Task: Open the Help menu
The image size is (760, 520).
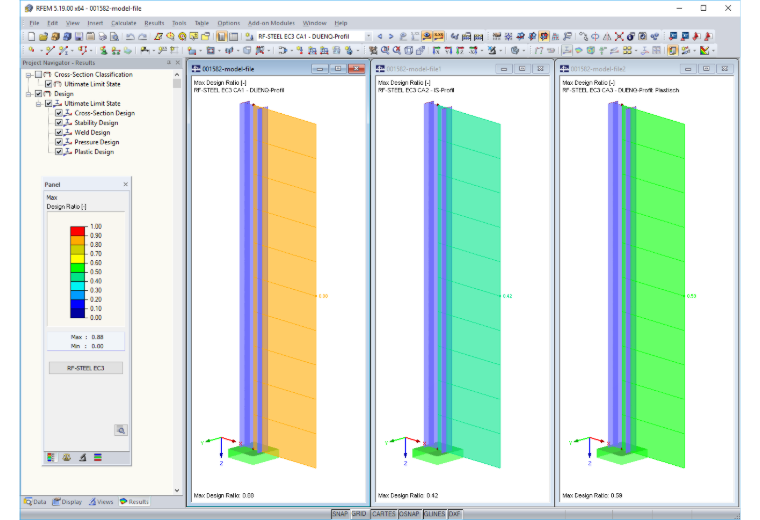Action: [341, 23]
